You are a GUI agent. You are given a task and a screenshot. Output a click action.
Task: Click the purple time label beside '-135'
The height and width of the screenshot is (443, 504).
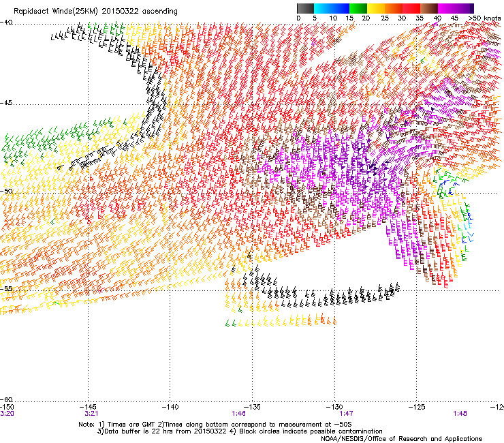[238, 414]
